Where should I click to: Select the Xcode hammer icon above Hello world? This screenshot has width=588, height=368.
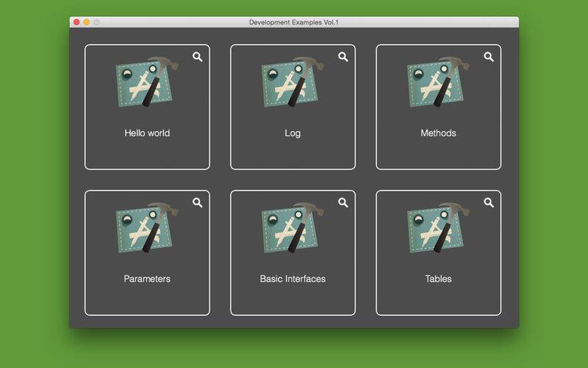point(147,82)
